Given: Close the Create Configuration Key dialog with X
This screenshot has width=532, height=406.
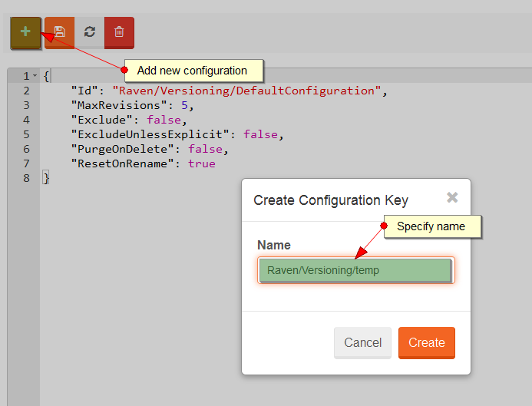Looking at the screenshot, I should click(452, 197).
